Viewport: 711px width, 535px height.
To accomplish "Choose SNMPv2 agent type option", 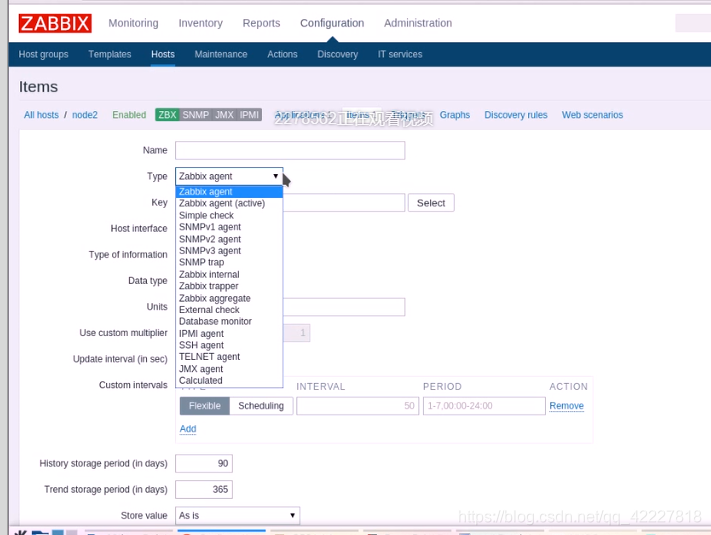I will point(229,239).
